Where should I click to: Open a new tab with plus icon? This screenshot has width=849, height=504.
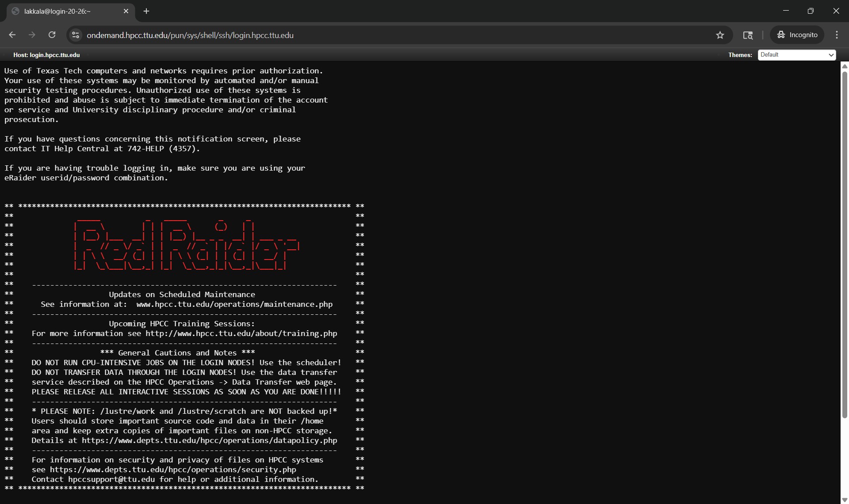click(146, 11)
